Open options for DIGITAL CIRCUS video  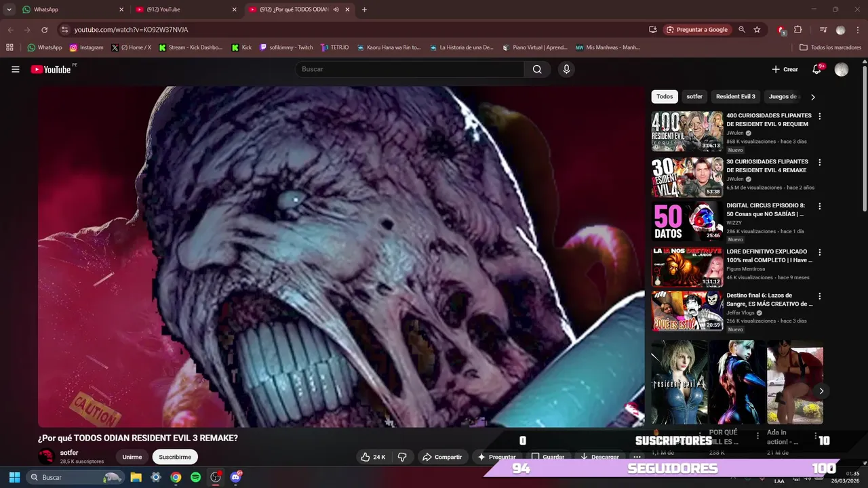coord(819,206)
